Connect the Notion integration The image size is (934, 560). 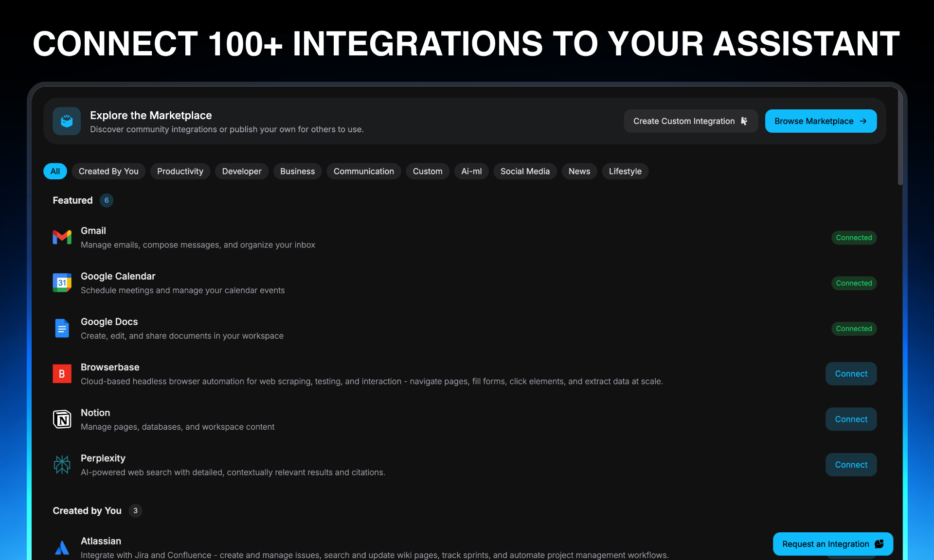[851, 419]
